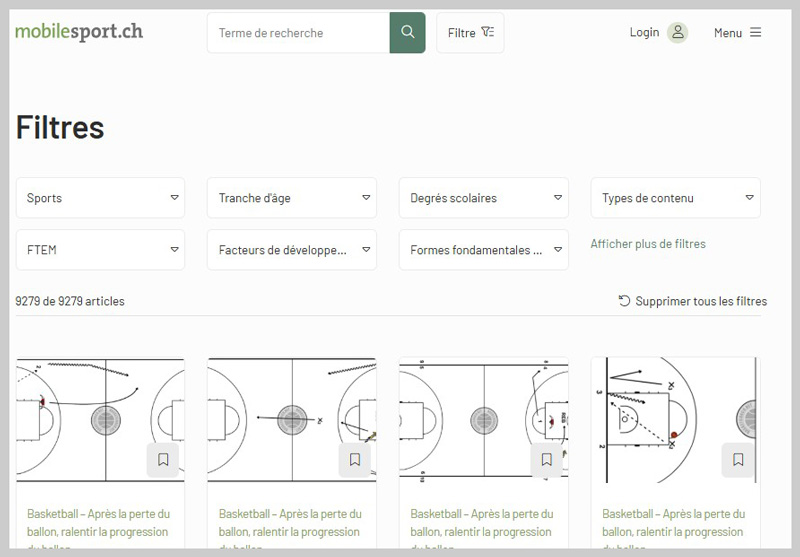Open Facteurs de développement dropdown

[292, 250]
